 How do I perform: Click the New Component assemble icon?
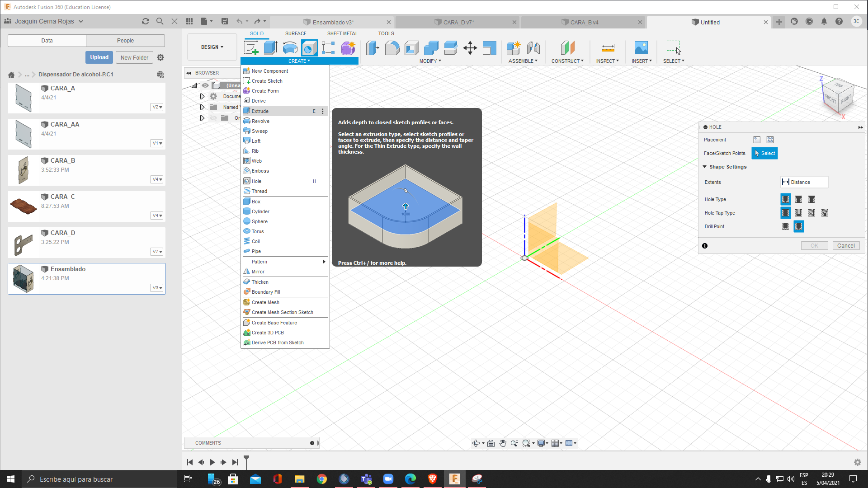click(514, 47)
